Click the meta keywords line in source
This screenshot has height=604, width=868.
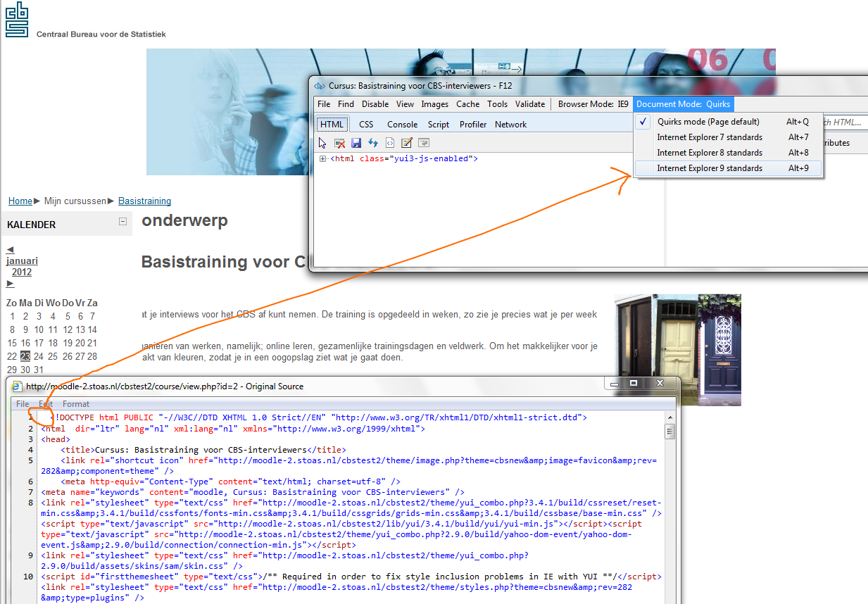pyautogui.click(x=252, y=492)
